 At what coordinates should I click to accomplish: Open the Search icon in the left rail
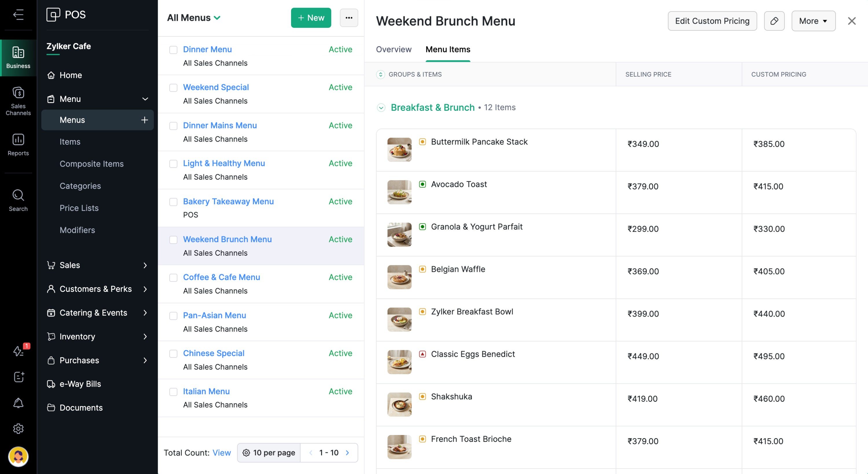(18, 200)
